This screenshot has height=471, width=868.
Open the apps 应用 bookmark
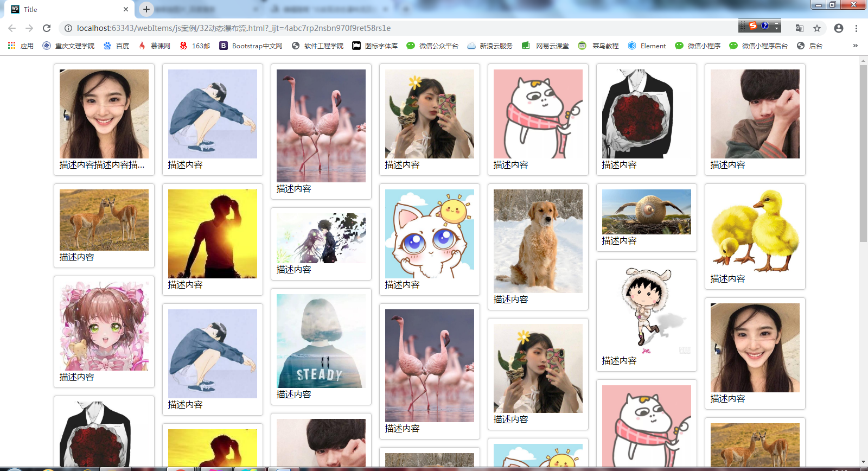(21, 46)
